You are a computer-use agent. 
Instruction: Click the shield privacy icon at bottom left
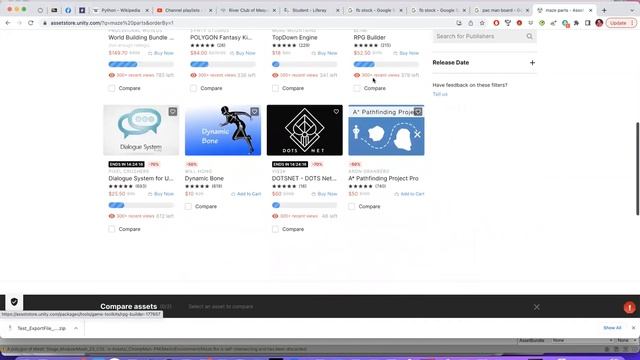click(14, 302)
